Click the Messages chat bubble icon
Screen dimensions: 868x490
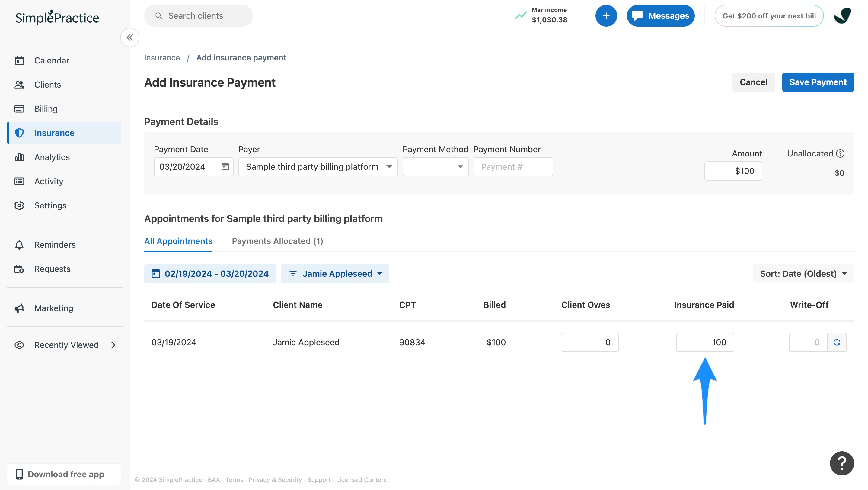(637, 15)
